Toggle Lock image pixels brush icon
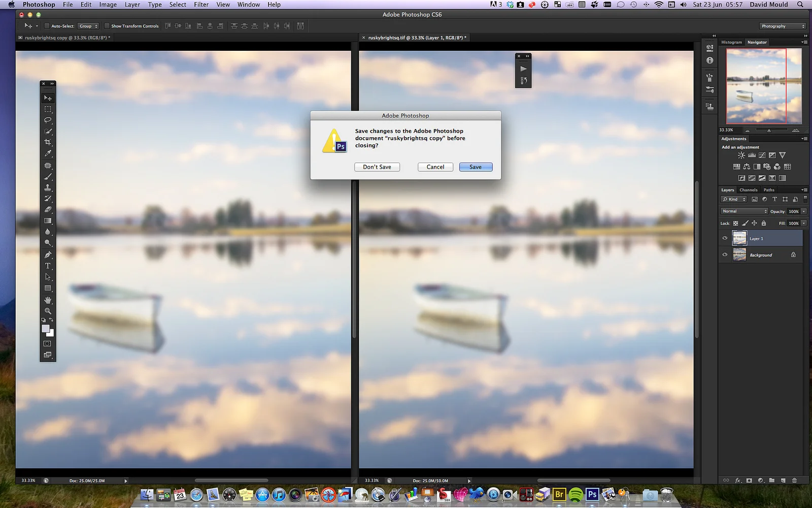The image size is (812, 508). coord(745,223)
